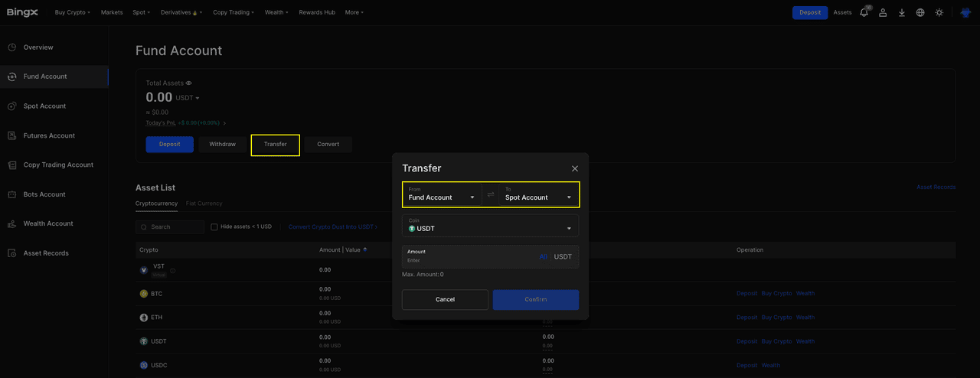Expand the Coin USDT dropdown
980x378 pixels.
(x=490, y=226)
